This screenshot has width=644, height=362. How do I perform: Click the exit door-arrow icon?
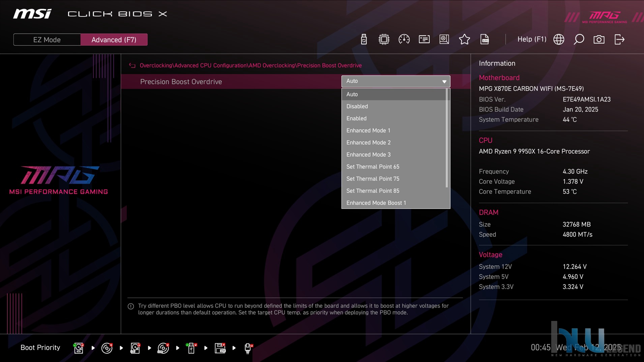coord(619,39)
